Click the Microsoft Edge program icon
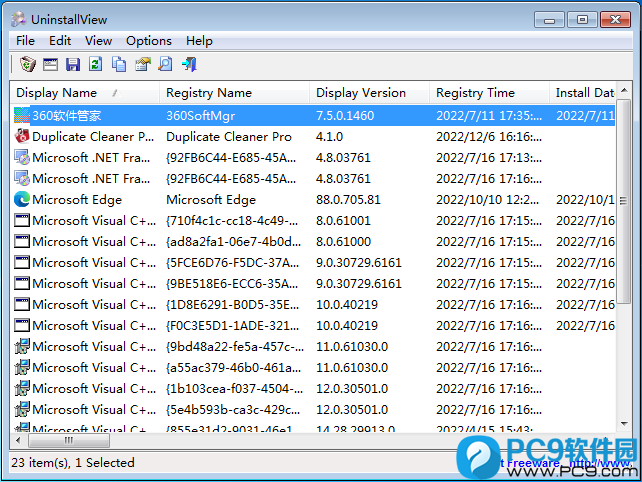Screen dimensions: 642x482 point(22,199)
